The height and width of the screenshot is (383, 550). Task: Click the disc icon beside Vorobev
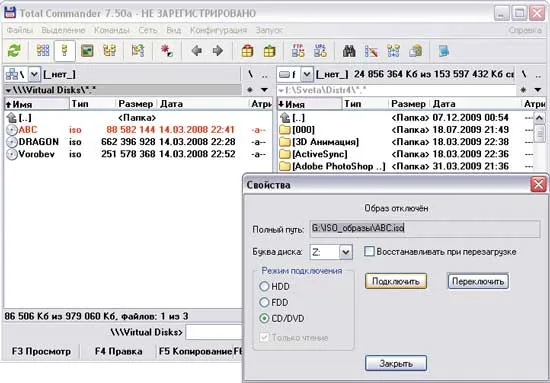12,154
